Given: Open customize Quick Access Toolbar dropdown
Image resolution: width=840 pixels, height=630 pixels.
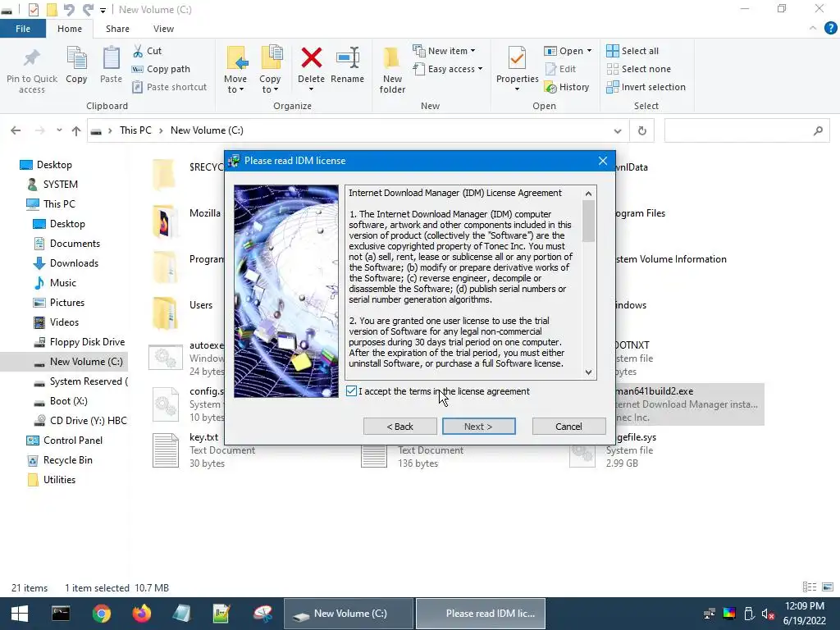Looking at the screenshot, I should pyautogui.click(x=103, y=10).
